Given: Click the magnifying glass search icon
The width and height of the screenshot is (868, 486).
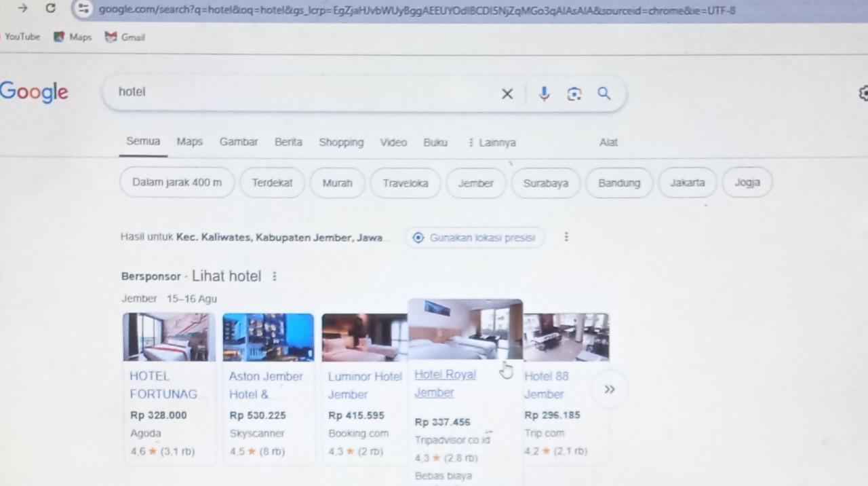Looking at the screenshot, I should 604,94.
